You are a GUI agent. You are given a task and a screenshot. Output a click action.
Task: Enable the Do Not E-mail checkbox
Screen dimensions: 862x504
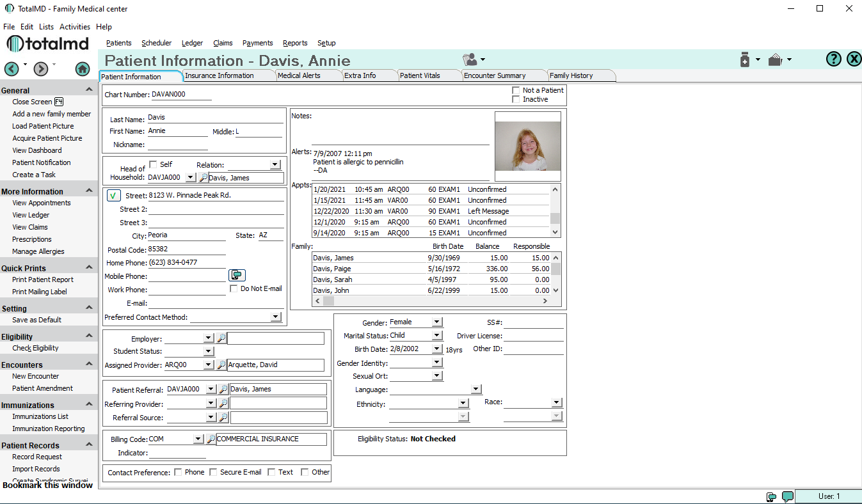pos(234,289)
